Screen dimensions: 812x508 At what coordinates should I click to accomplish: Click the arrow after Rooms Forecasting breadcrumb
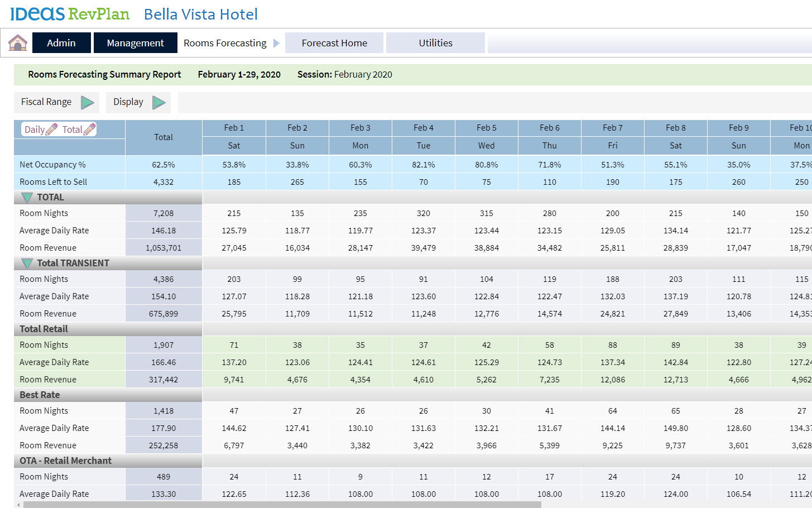click(x=276, y=43)
